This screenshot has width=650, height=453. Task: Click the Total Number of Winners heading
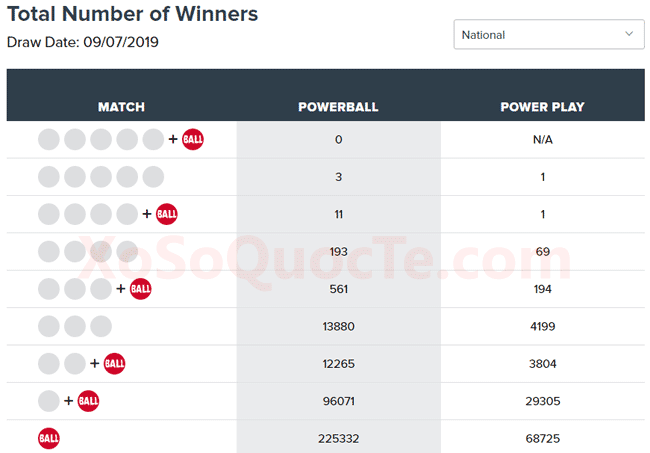tap(132, 14)
